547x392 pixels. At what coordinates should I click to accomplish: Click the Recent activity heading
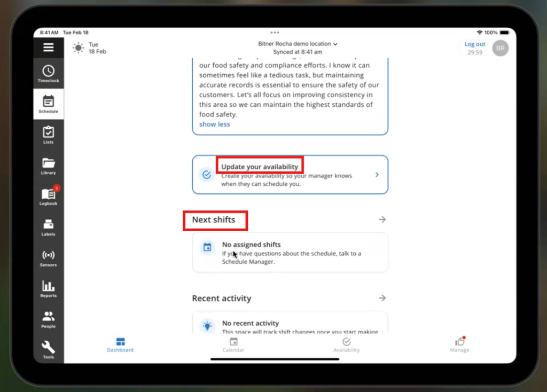222,298
